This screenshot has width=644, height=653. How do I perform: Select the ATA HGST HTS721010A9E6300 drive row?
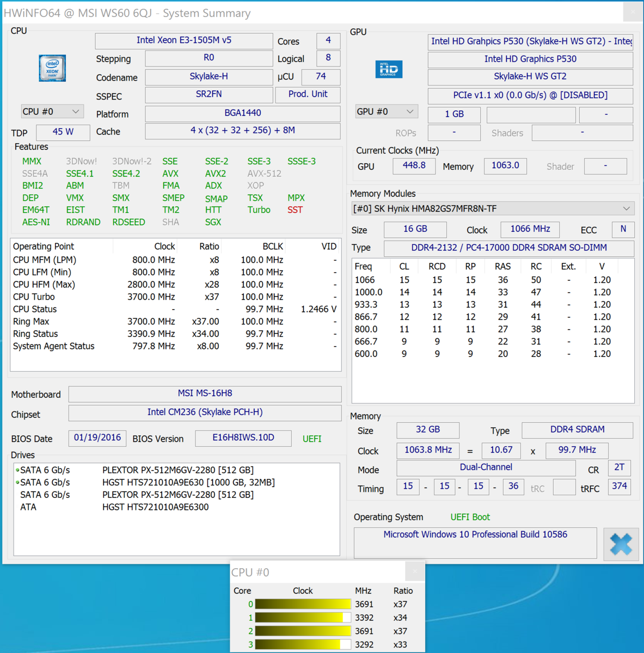pos(177,507)
